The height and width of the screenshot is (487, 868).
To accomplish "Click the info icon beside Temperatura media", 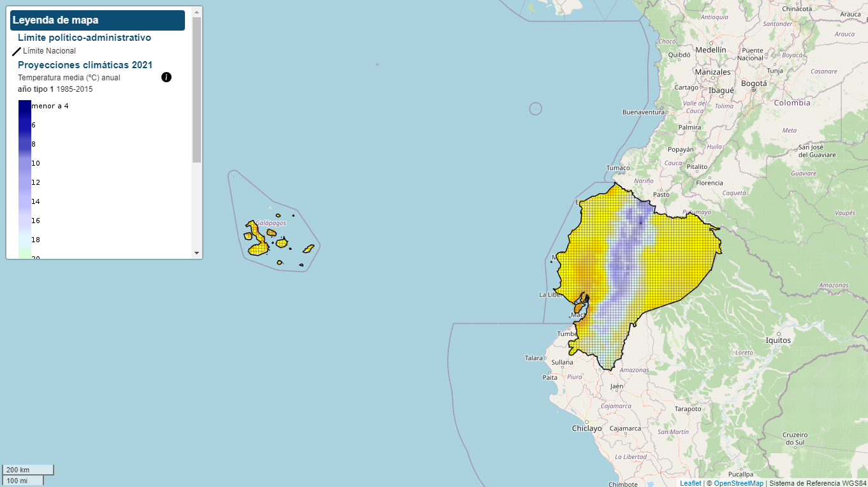I will tap(166, 77).
